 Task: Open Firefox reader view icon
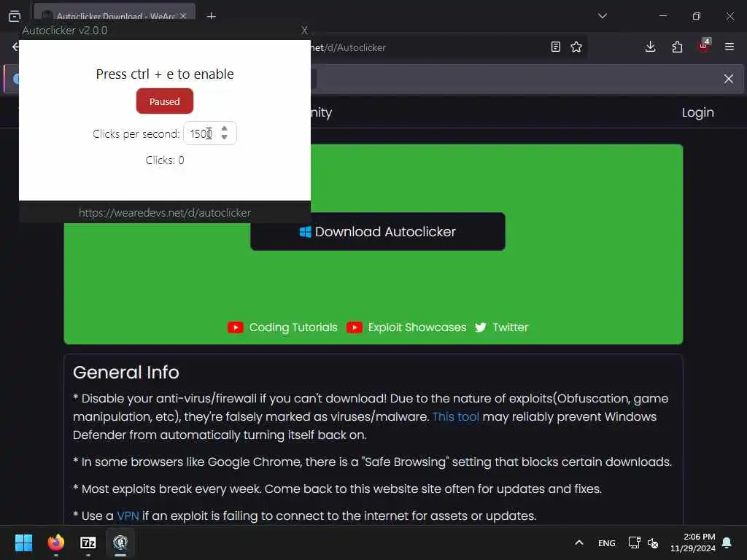pyautogui.click(x=555, y=47)
